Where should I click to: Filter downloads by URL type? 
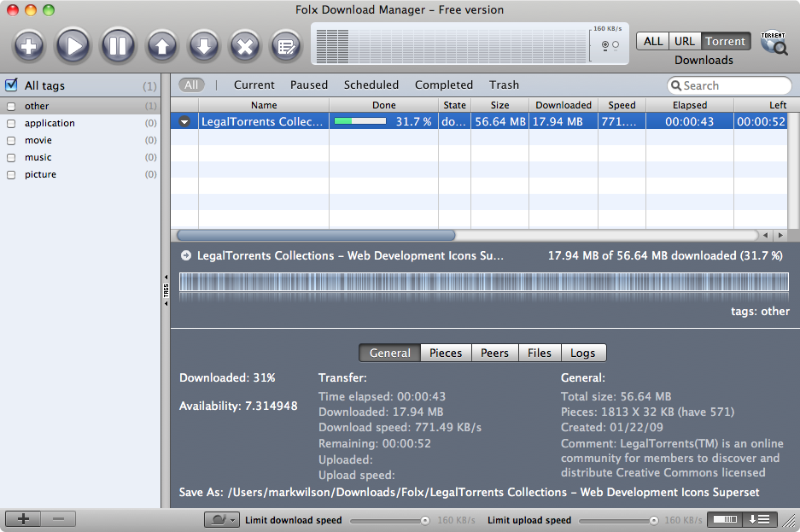tap(684, 41)
